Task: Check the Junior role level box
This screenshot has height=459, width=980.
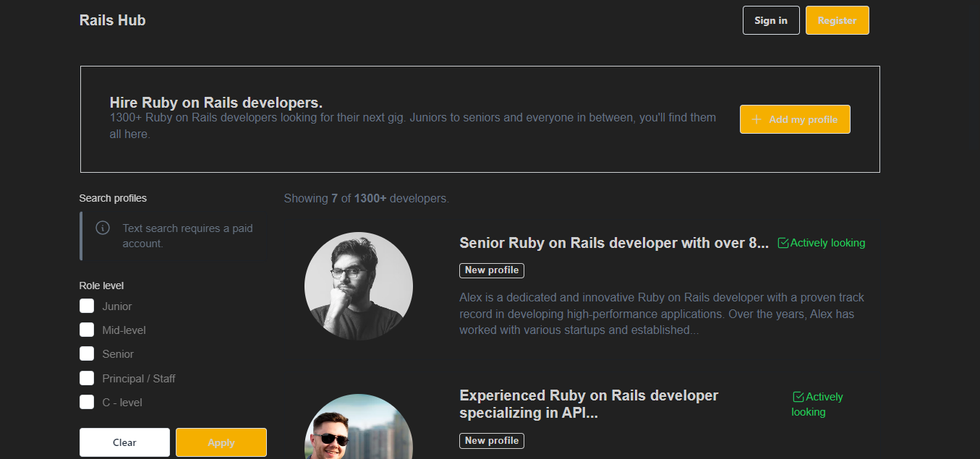Action: (87, 306)
